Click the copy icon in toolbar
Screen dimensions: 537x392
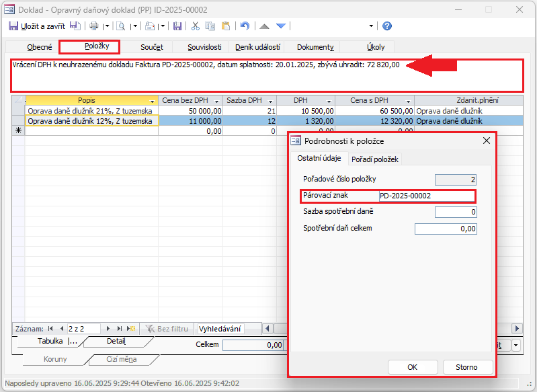[210, 26]
